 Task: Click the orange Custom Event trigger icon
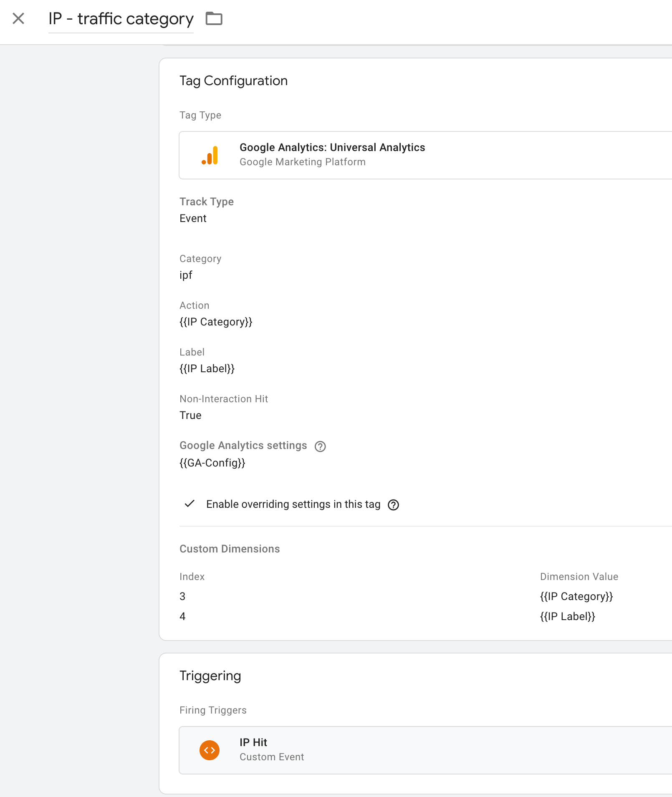[x=210, y=750]
